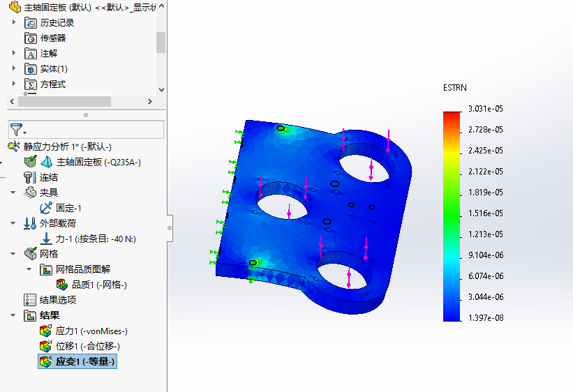Click the 固定-1 fixed geometry icon
Screen dimensions: 573x392
pos(45,208)
